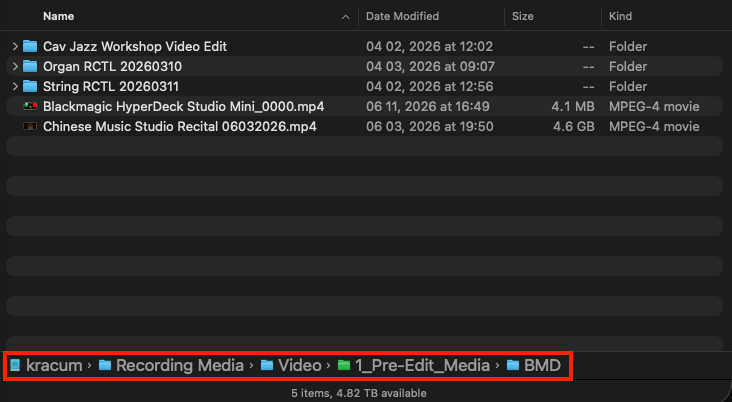The height and width of the screenshot is (402, 732).
Task: Click the status text 5 items, 4.82 TB available
Action: [359, 393]
